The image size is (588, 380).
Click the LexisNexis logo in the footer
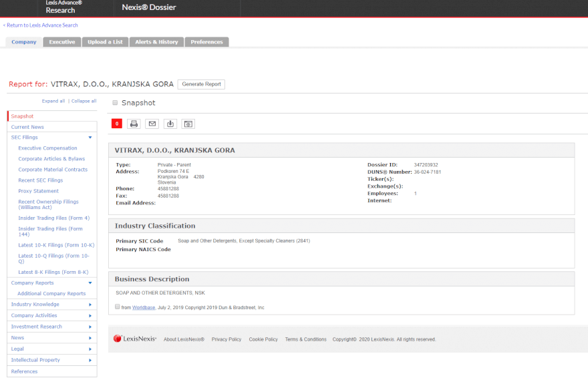click(135, 339)
